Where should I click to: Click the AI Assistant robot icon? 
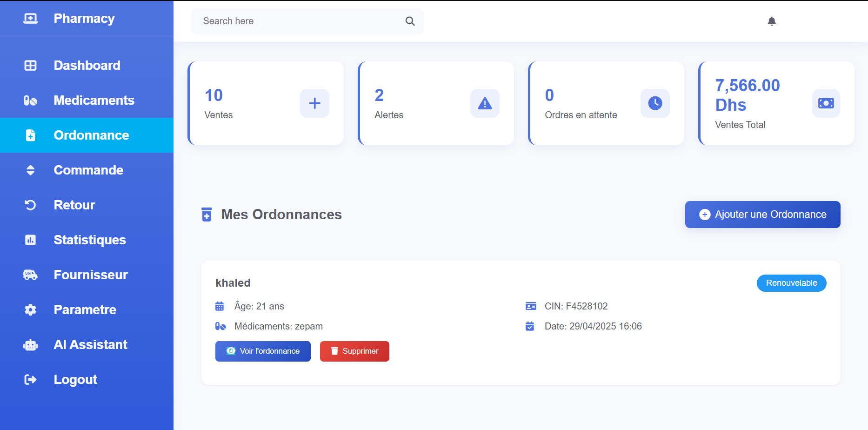(x=31, y=345)
